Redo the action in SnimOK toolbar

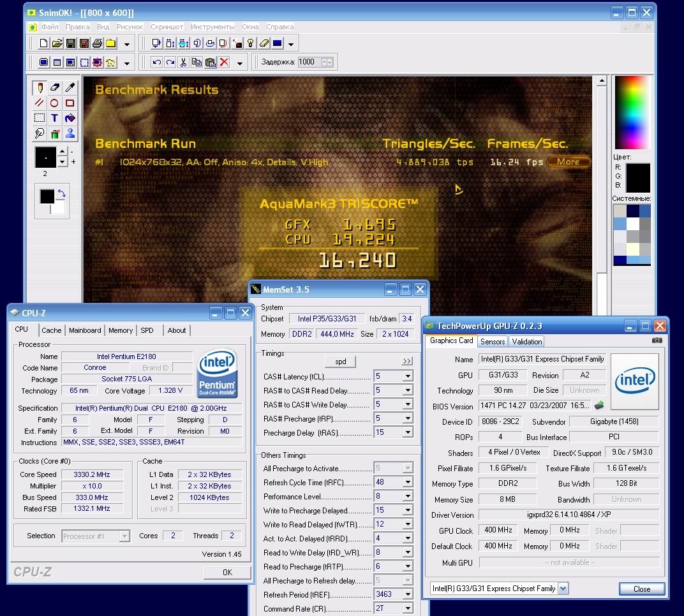coord(170,62)
